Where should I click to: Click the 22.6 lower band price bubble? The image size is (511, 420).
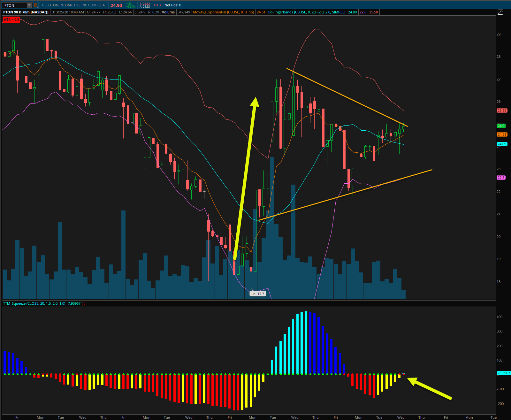[x=501, y=178]
